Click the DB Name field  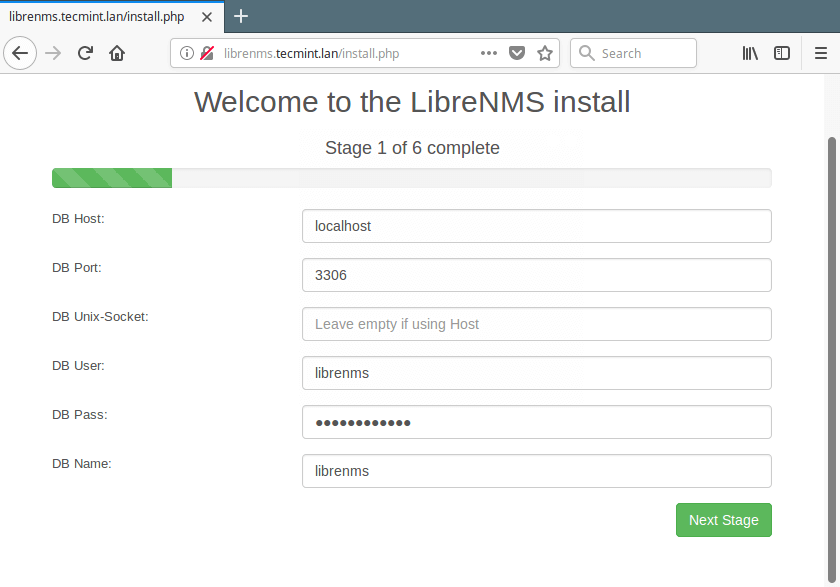(537, 471)
